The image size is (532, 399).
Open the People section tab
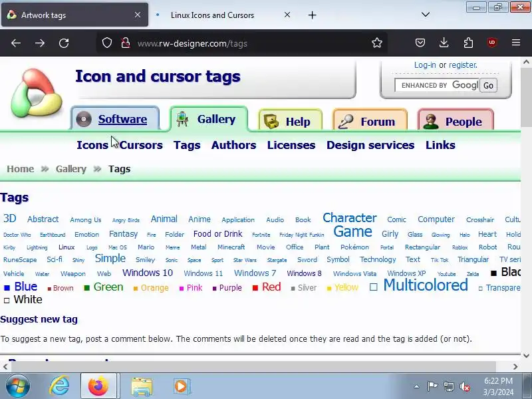coord(456,121)
